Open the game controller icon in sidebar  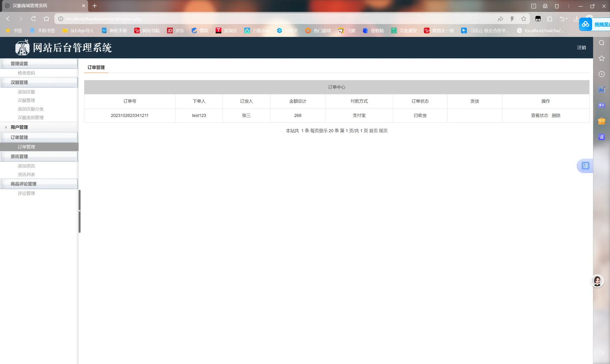click(x=602, y=105)
